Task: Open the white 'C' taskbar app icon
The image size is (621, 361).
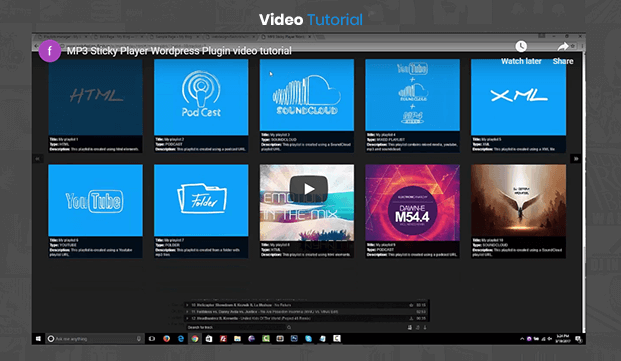Action: click(x=337, y=339)
